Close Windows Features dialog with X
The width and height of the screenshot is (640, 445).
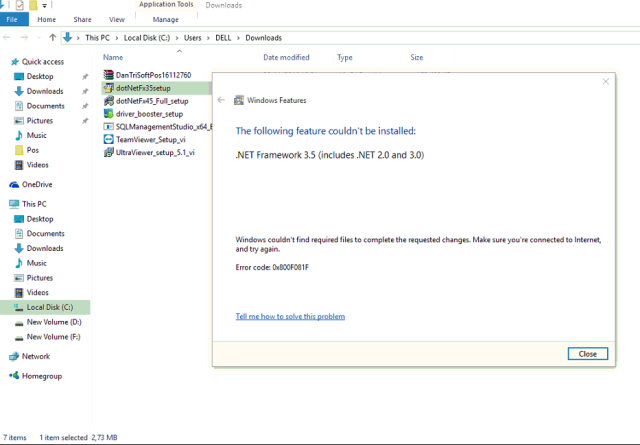click(x=606, y=82)
